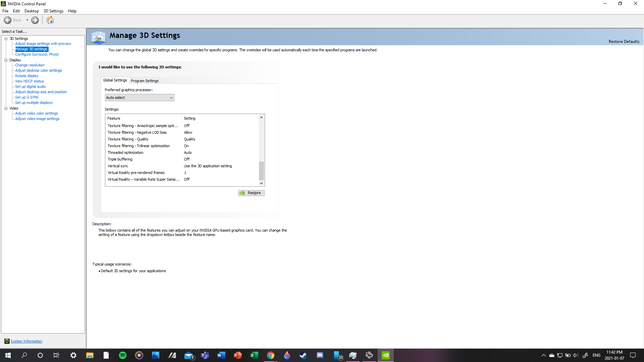644x362 pixels.
Task: Open Windows Start menu
Action: pos(8,355)
